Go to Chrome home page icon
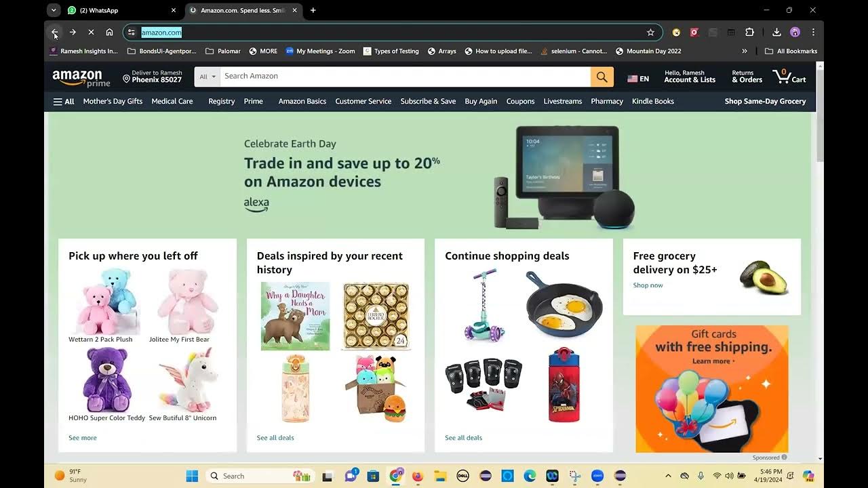Viewport: 868px width, 488px height. 109,33
